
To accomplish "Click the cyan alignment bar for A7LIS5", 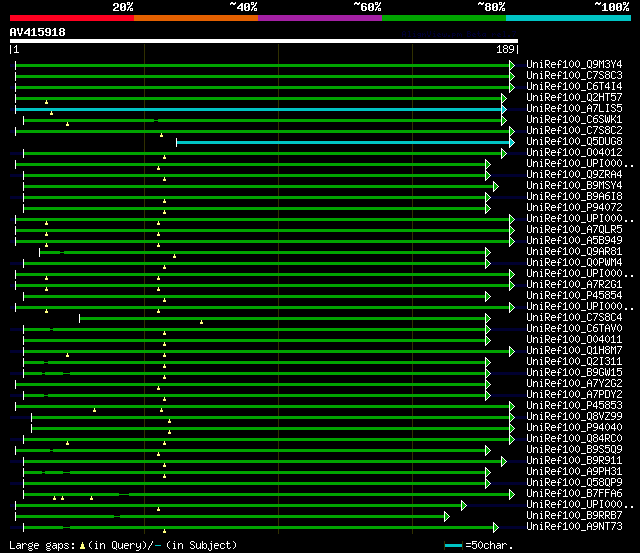I will click(258, 109).
